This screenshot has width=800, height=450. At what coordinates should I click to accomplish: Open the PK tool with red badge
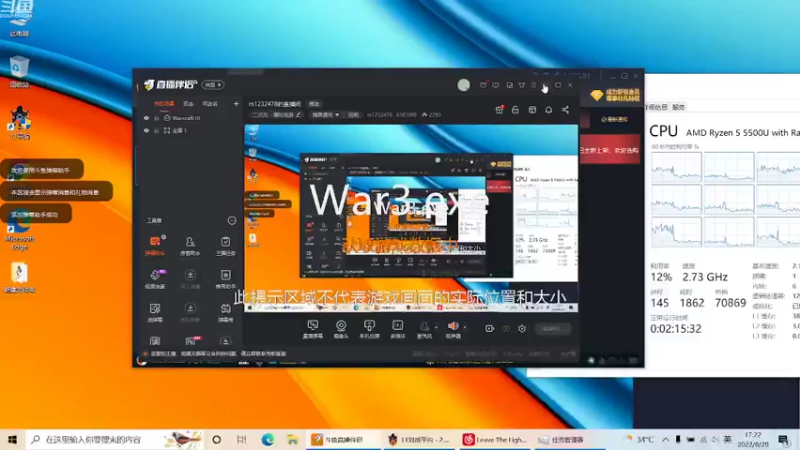pyautogui.click(x=192, y=341)
